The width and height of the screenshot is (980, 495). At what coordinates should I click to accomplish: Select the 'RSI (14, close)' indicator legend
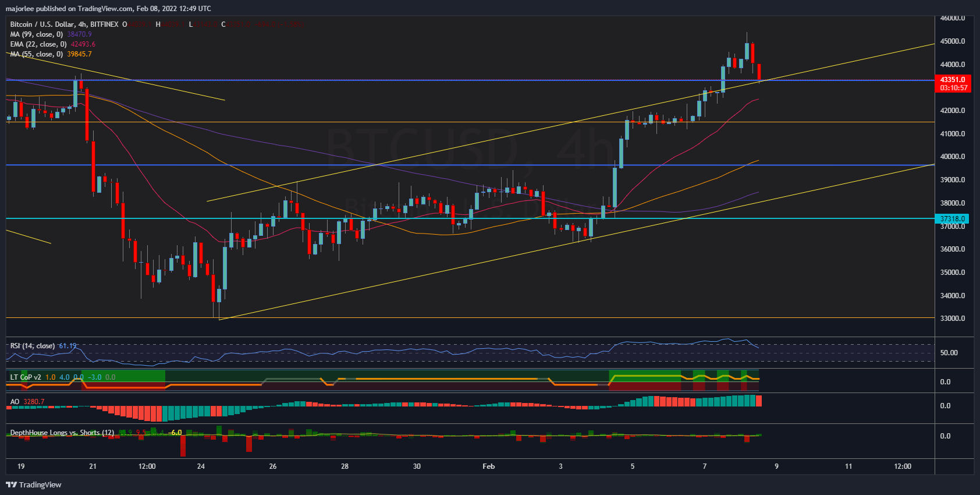[33, 346]
